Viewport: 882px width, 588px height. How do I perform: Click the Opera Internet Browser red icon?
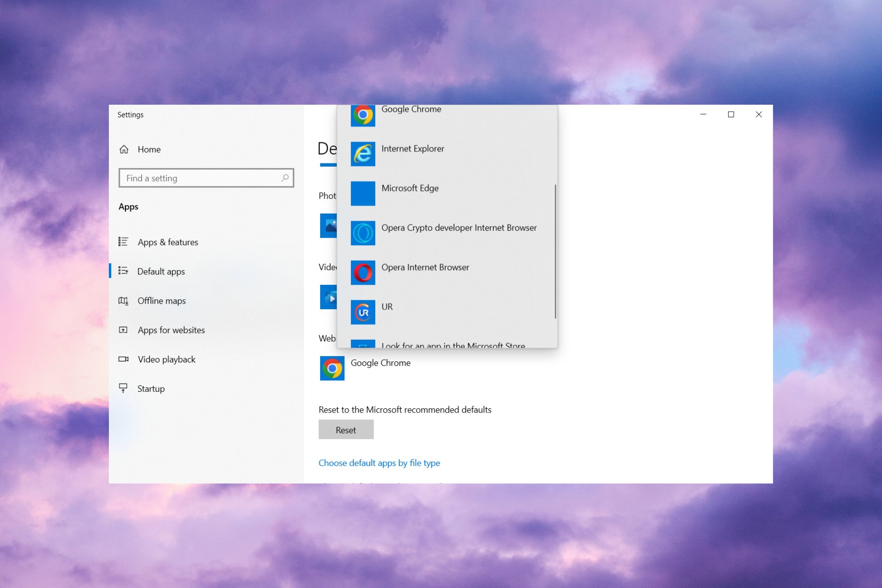pyautogui.click(x=363, y=272)
